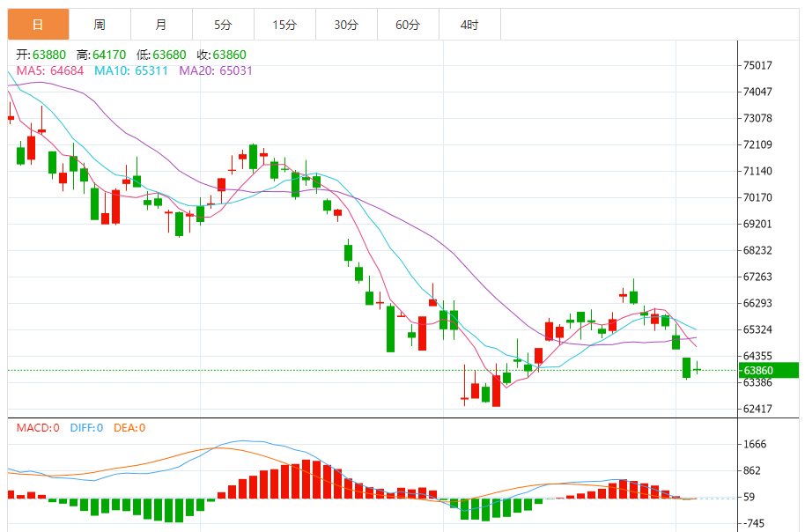805x532 pixels.
Task: Click the 65324 price axis label
Action: pos(757,329)
